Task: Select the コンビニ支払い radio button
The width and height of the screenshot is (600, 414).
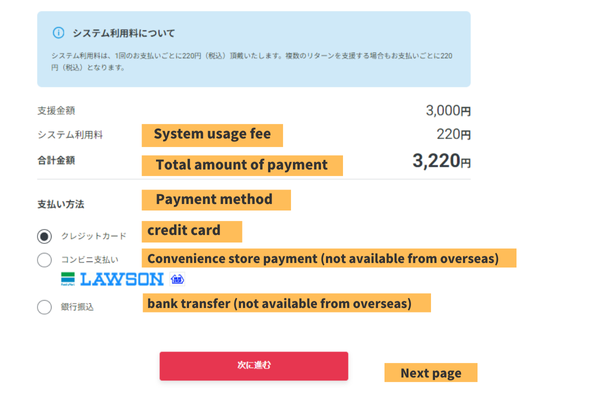Action: [44, 260]
